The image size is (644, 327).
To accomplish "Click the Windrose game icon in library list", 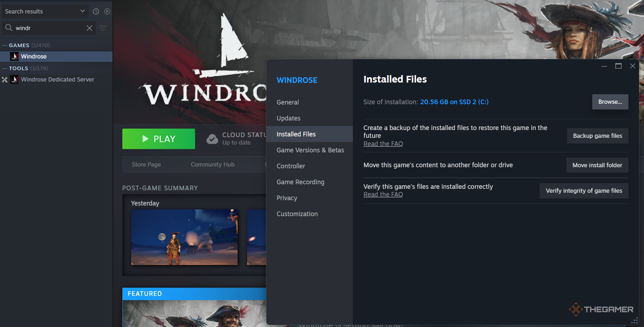I will (15, 56).
